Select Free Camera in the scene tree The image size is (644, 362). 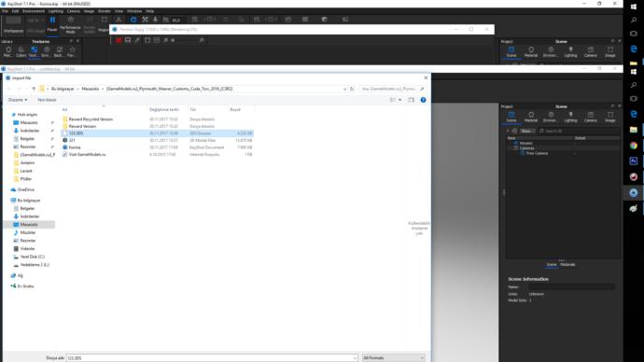click(537, 153)
